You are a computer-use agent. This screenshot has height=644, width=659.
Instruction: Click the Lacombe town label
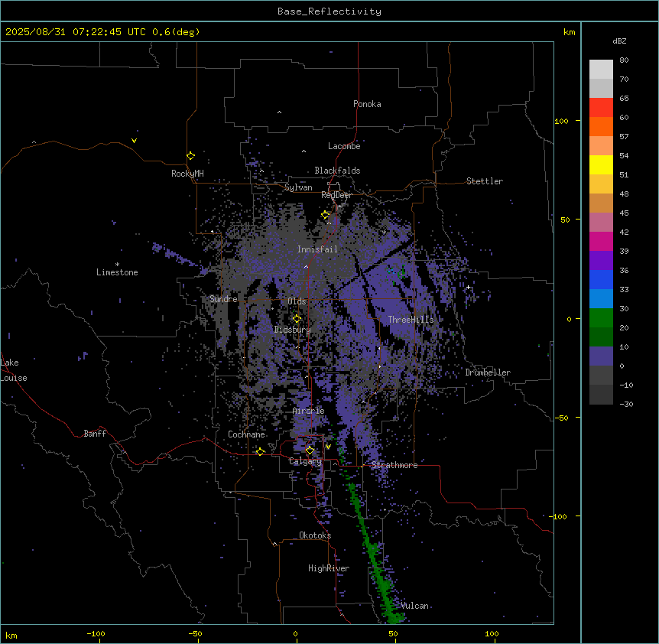point(344,146)
